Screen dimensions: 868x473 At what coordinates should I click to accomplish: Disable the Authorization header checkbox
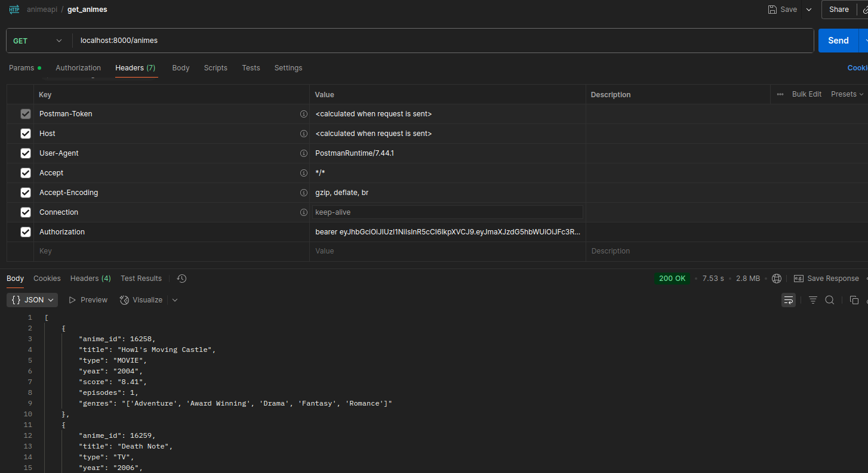(26, 232)
